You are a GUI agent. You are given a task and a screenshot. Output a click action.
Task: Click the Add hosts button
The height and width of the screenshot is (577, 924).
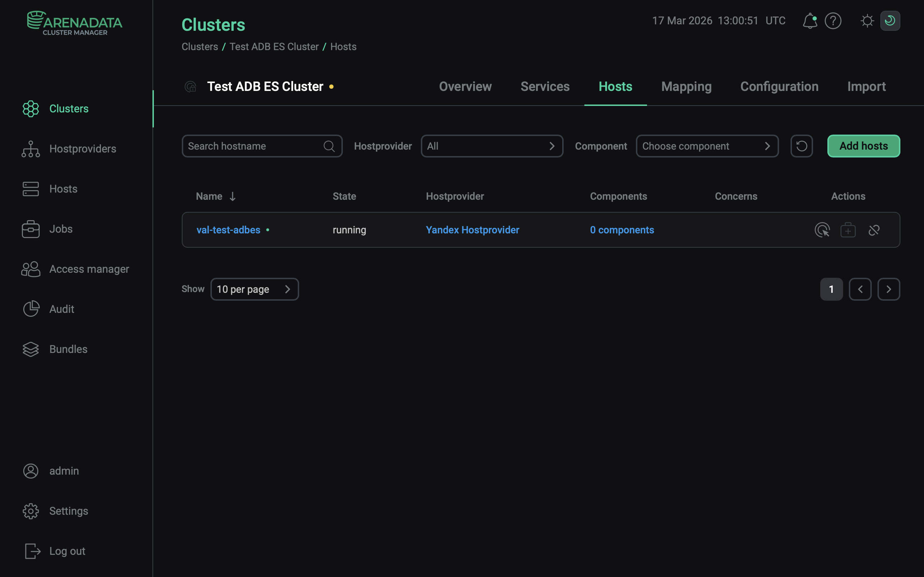863,146
